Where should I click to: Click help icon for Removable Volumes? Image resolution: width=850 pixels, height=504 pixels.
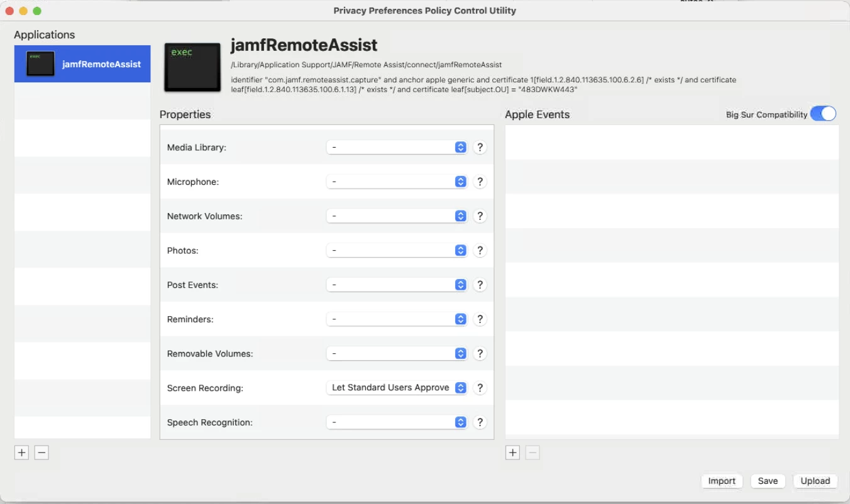point(480,353)
